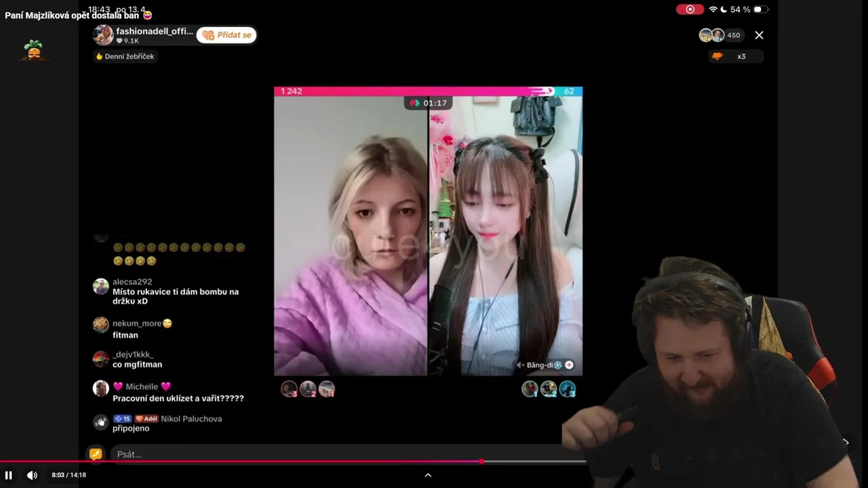Open first gifter avatar under right stream

530,389
